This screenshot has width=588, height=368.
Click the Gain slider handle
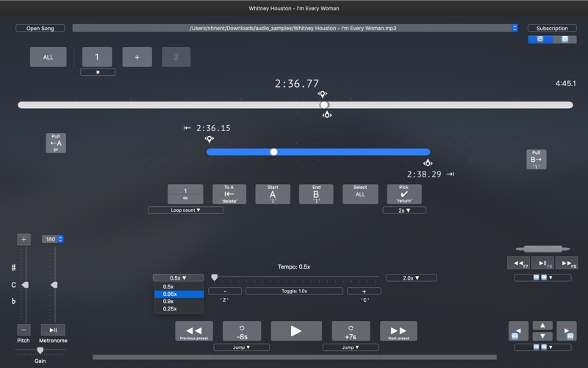(x=40, y=350)
